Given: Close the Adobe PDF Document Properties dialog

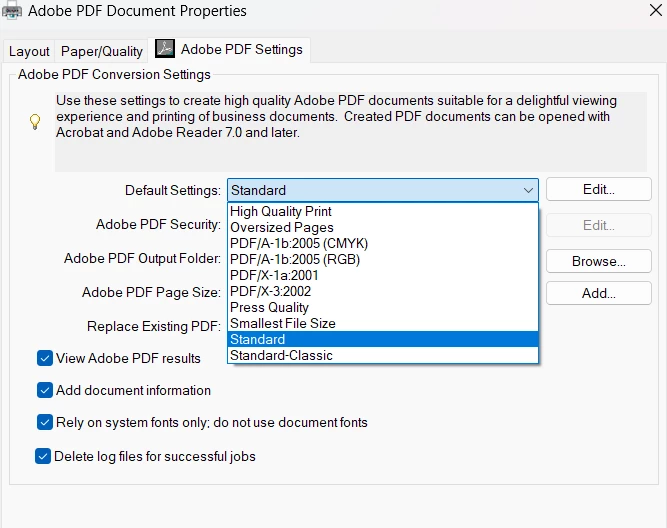Looking at the screenshot, I should click(656, 10).
